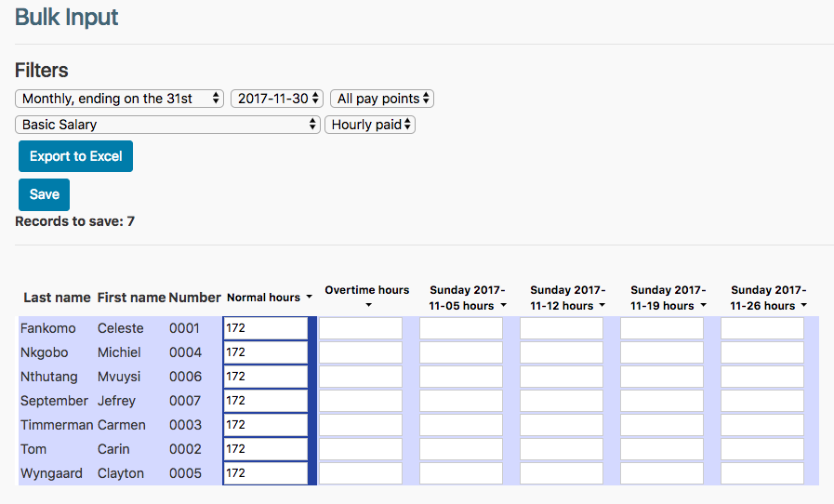The width and height of the screenshot is (834, 504).
Task: Expand the All pay points dropdown
Action: tap(382, 99)
